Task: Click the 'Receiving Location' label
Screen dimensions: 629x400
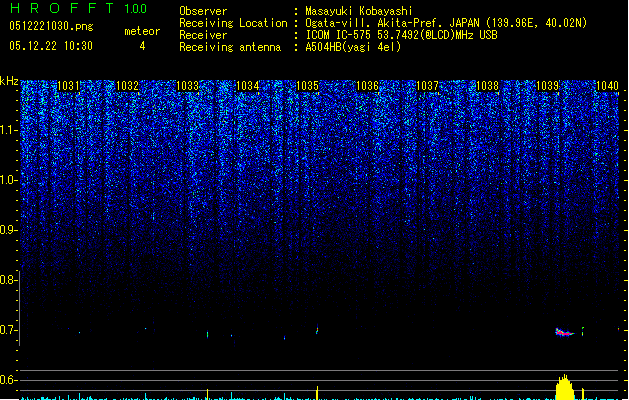Action: point(233,23)
